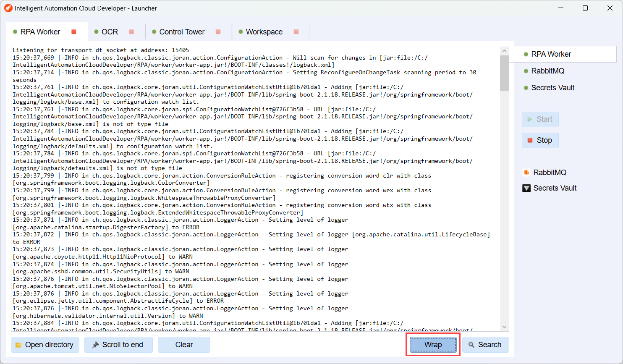Image resolution: width=623 pixels, height=364 pixels.
Task: Open the Control Tower tab
Action: coord(182,32)
